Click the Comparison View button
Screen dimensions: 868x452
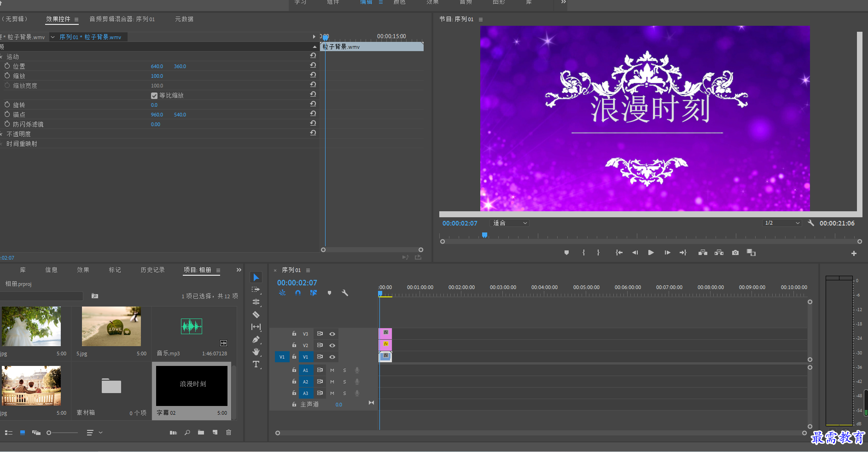pyautogui.click(x=751, y=253)
